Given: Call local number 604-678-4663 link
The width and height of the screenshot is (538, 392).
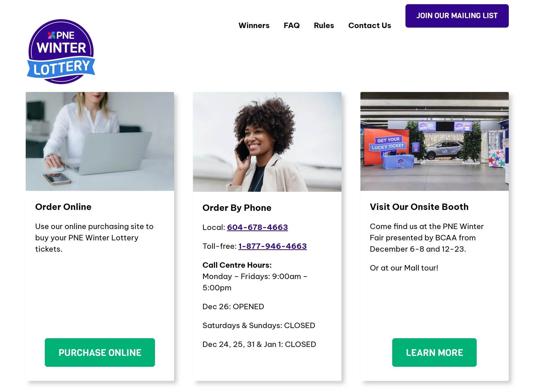Looking at the screenshot, I should coord(258,228).
